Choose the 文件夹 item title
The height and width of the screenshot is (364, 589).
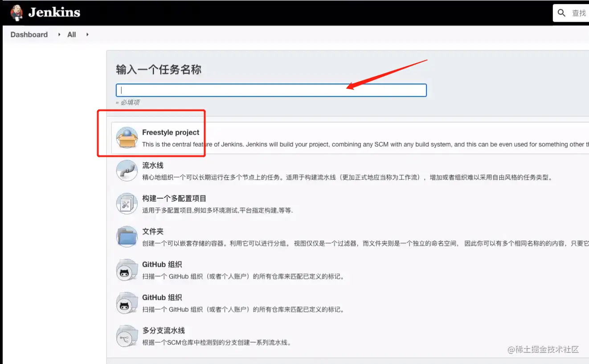click(x=153, y=231)
